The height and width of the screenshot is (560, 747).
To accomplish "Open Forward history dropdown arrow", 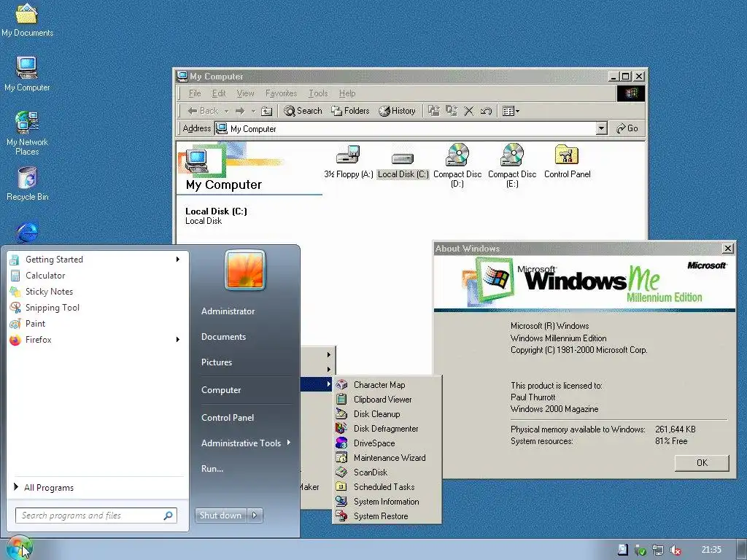I will tap(253, 111).
